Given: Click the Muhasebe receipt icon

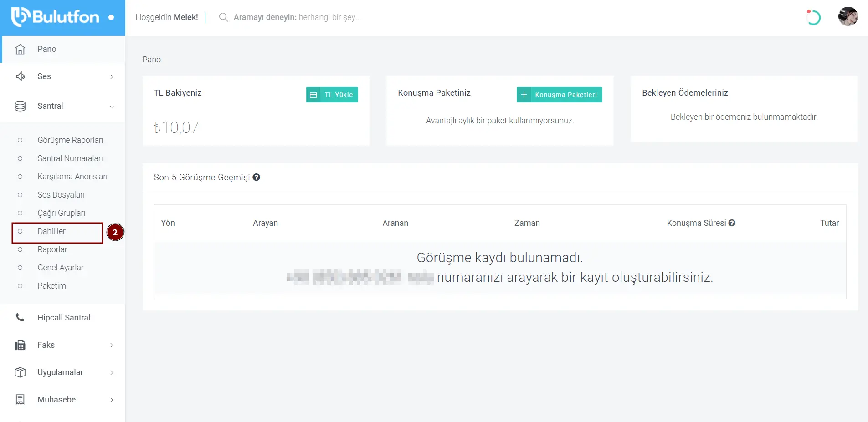Looking at the screenshot, I should tap(20, 400).
